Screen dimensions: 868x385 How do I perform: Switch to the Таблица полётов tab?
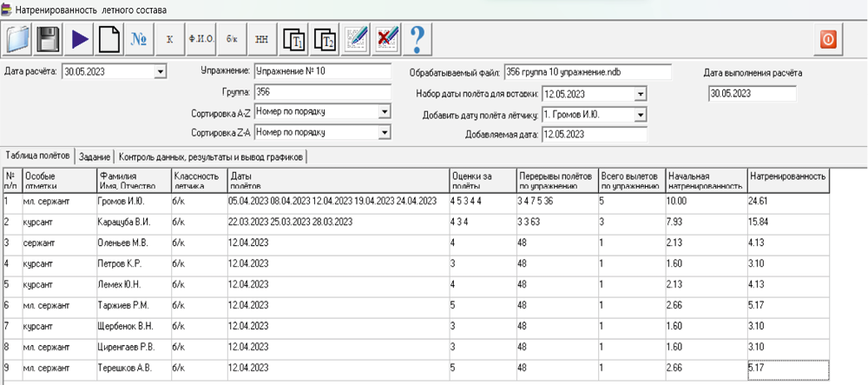(x=37, y=156)
